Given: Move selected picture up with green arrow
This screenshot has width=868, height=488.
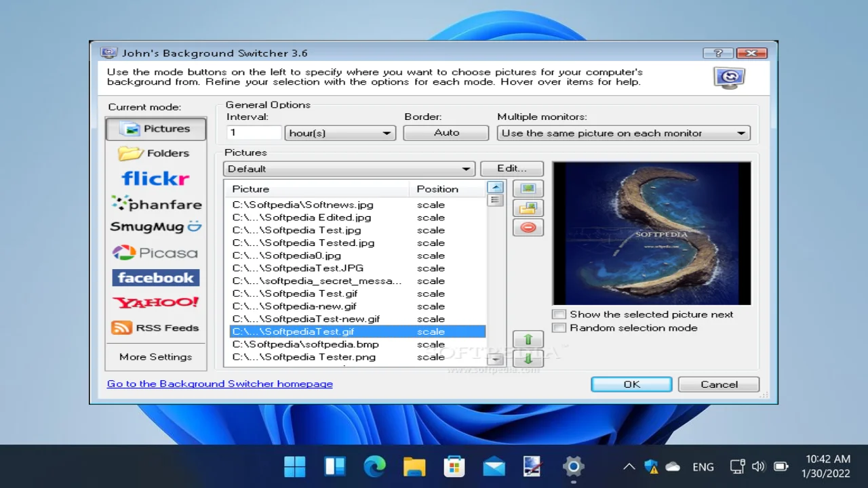Looking at the screenshot, I should 528,340.
